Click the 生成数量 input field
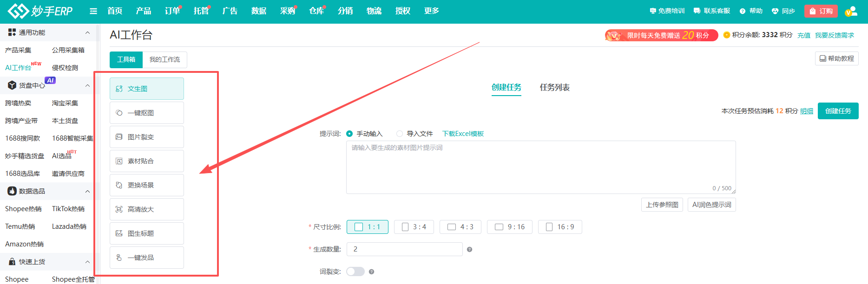This screenshot has width=868, height=284. point(404,249)
